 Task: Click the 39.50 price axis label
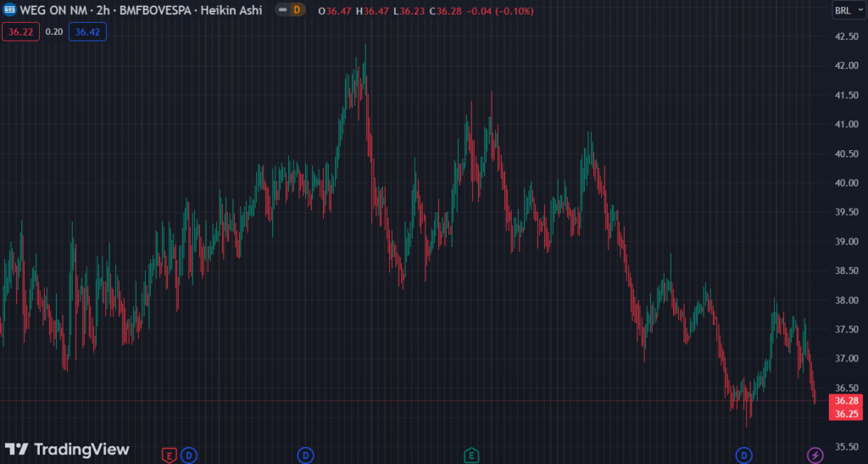(x=847, y=212)
